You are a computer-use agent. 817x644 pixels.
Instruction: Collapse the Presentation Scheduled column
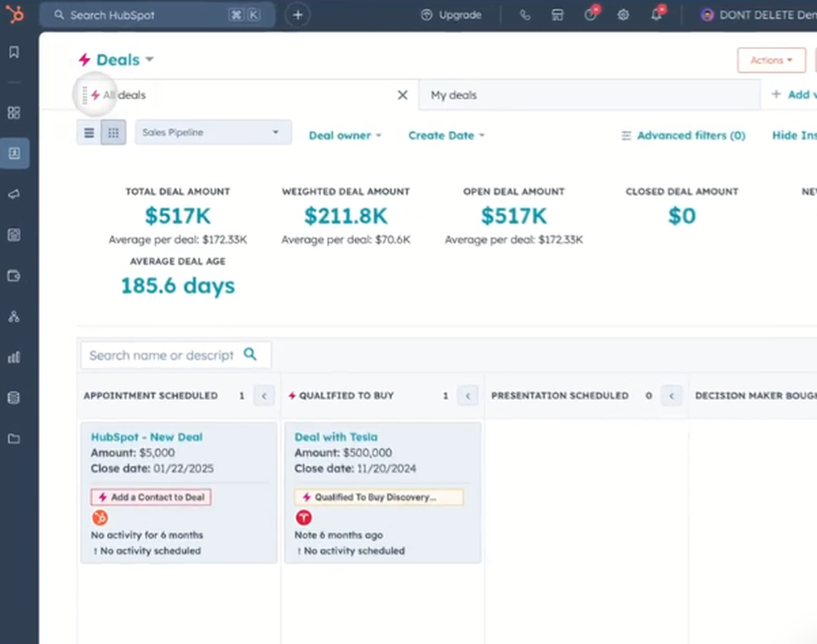click(672, 396)
